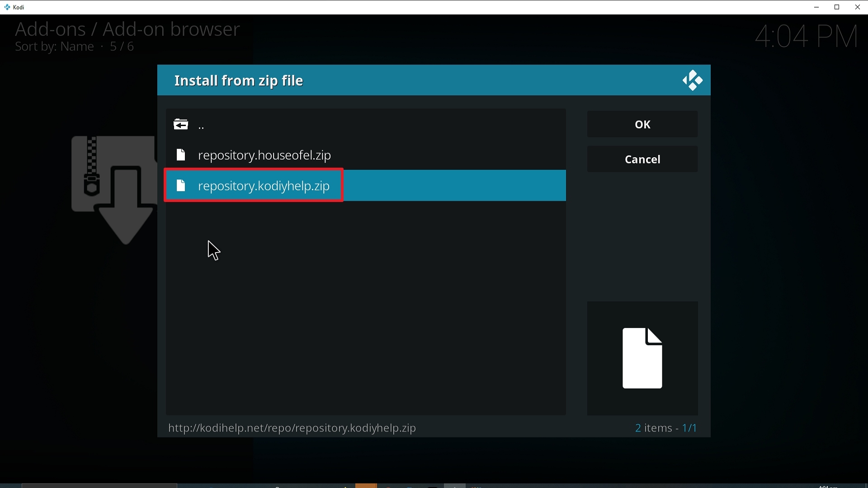Click the parent folder back-arrow icon
868x488 pixels.
click(x=181, y=124)
